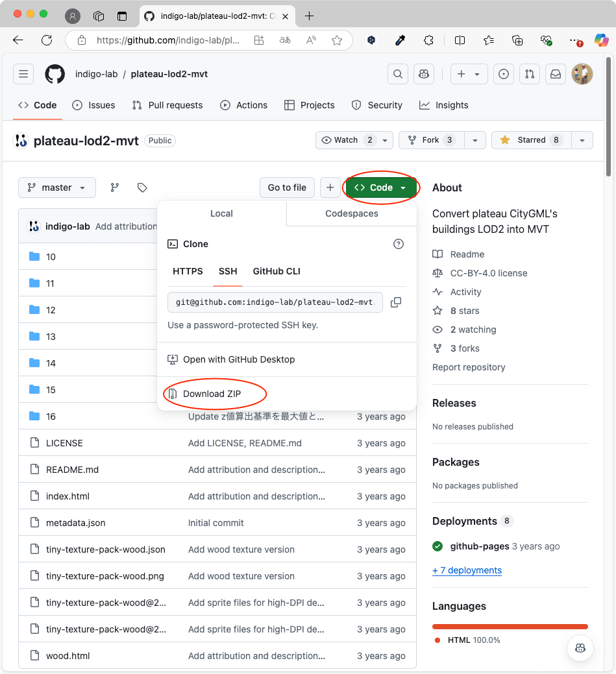616x674 pixels.
Task: Open the eyedropper extension icon
Action: click(400, 40)
